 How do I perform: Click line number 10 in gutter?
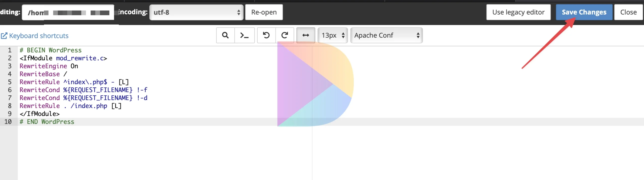point(8,122)
